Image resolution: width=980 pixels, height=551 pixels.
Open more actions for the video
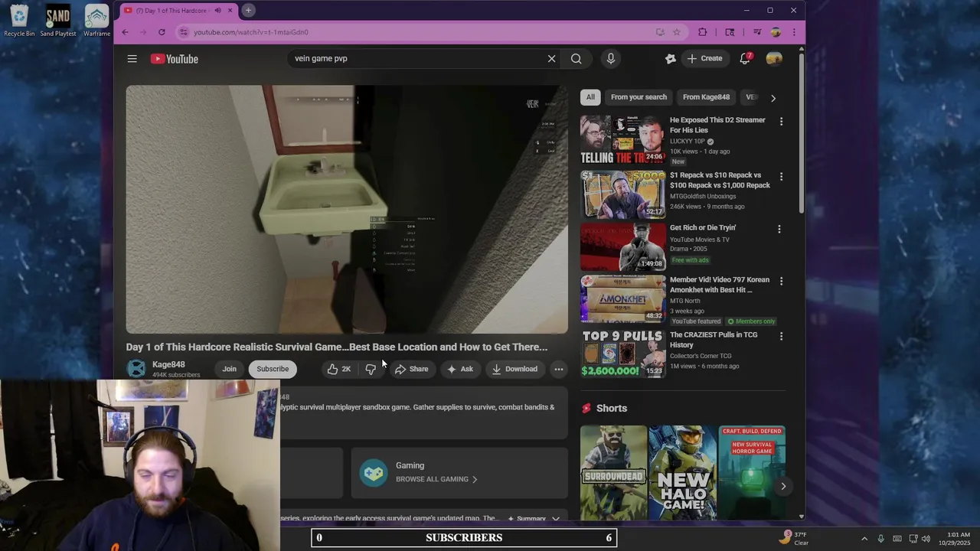[x=559, y=369]
